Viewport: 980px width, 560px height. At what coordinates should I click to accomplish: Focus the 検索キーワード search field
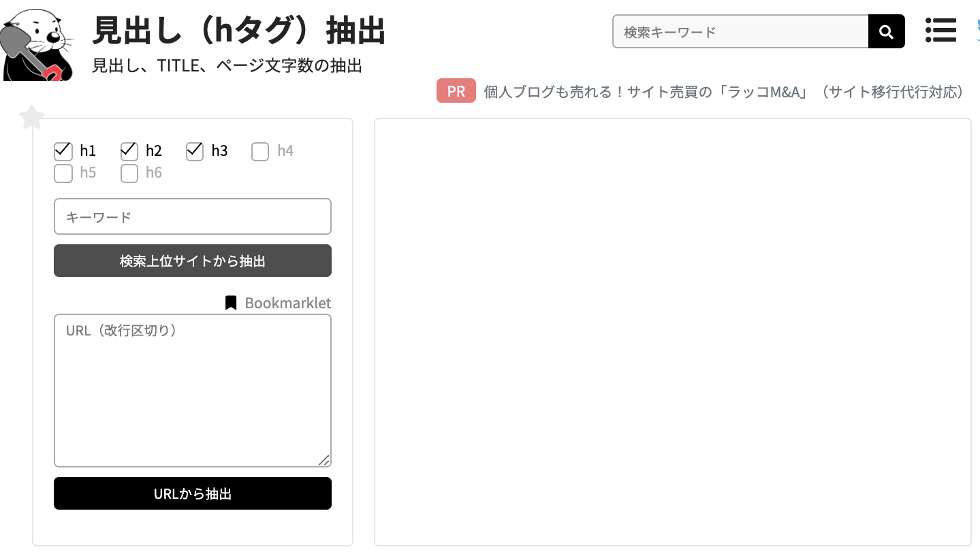(740, 31)
